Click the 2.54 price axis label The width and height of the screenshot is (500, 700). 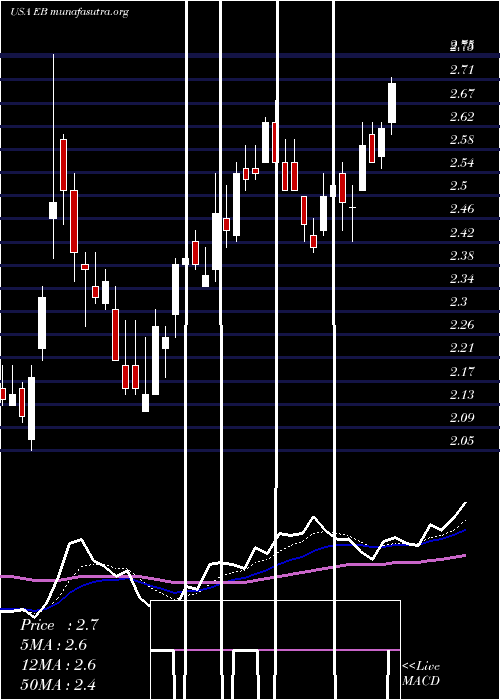(462, 163)
